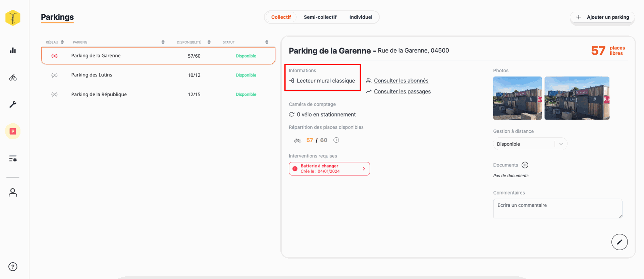Sort by the RÉSEAU column arrows
The image size is (644, 279).
click(x=62, y=42)
